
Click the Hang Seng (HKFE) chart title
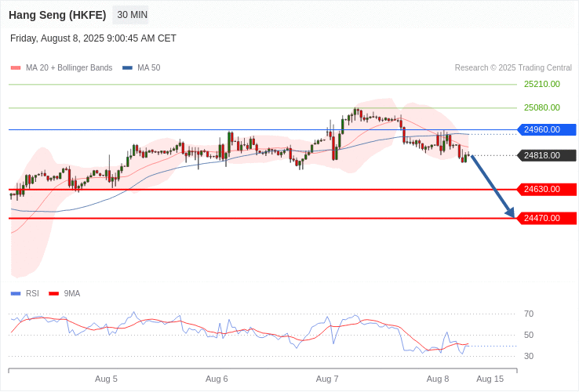pos(57,15)
